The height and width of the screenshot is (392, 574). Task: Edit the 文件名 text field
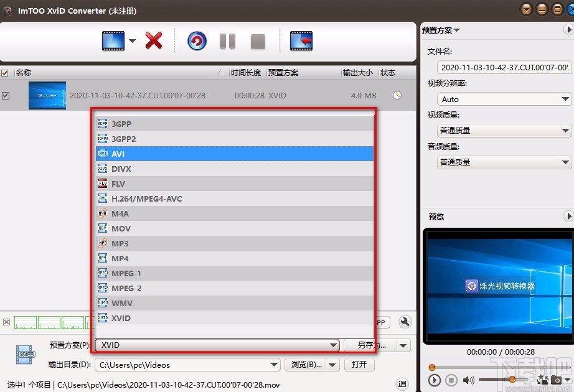click(504, 67)
